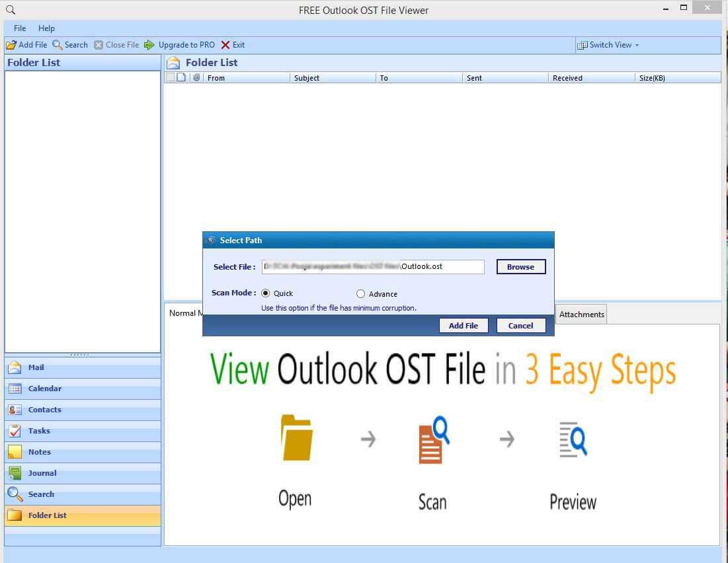Click the Select Path dialog title icon

pyautogui.click(x=211, y=241)
